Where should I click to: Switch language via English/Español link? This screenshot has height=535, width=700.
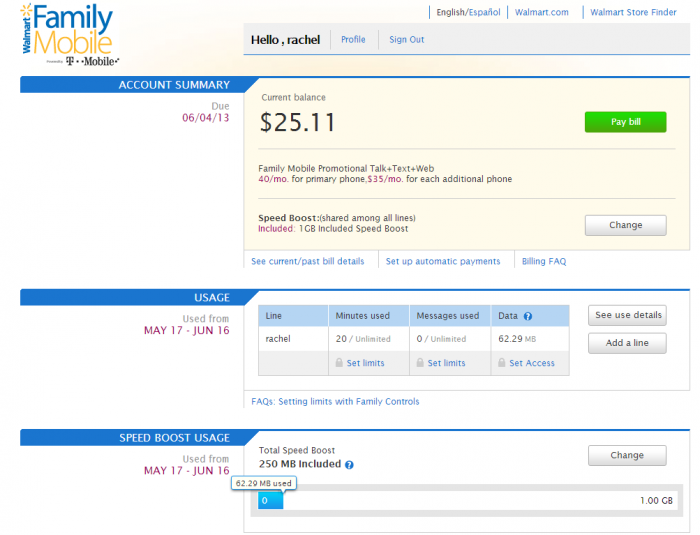[x=466, y=13]
